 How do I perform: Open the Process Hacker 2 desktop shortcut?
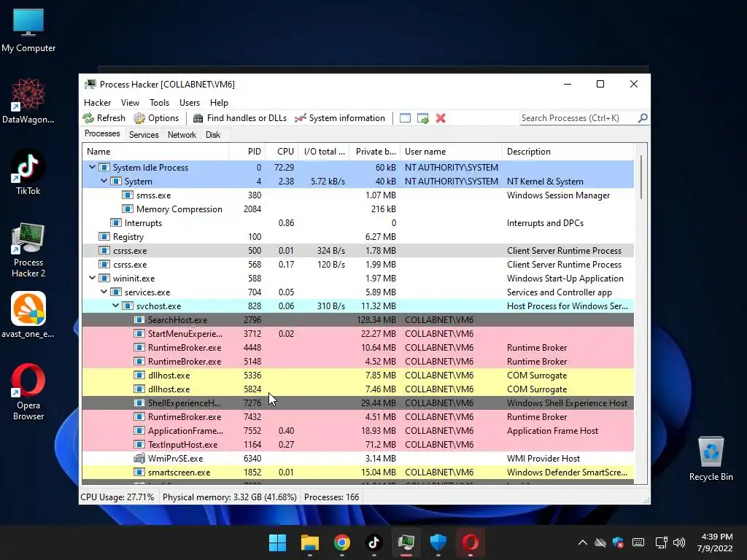point(28,250)
